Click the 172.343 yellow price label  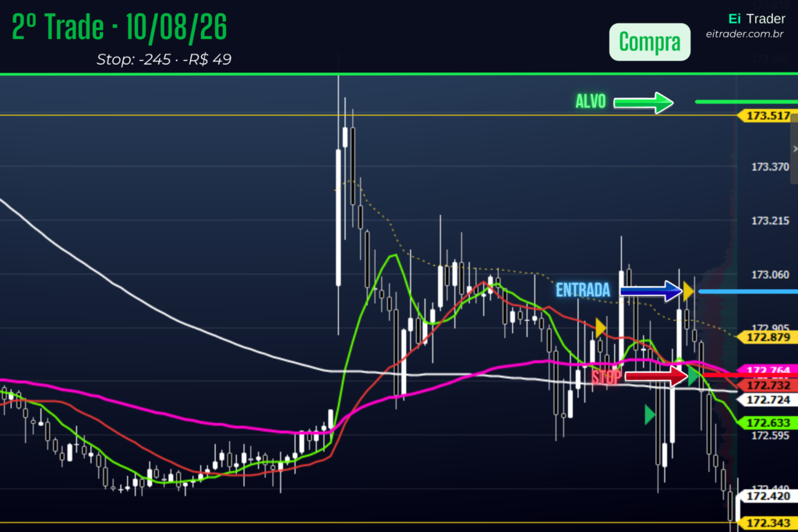click(767, 523)
